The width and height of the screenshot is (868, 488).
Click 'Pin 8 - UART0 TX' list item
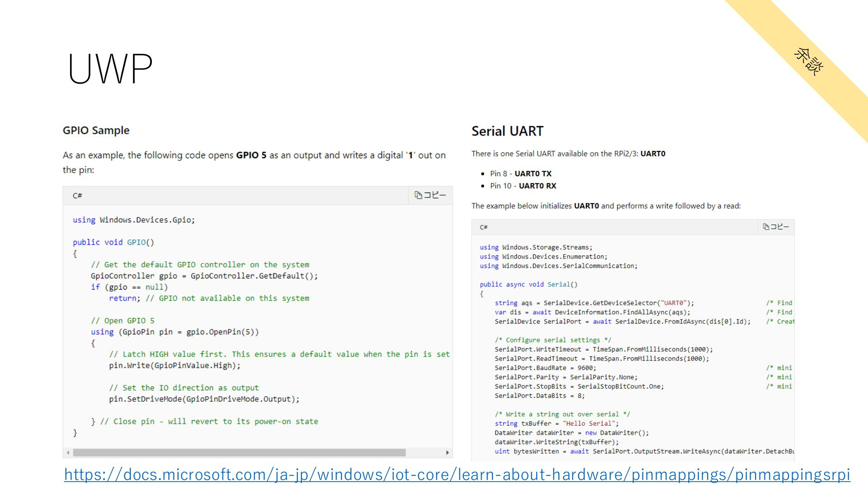(521, 174)
